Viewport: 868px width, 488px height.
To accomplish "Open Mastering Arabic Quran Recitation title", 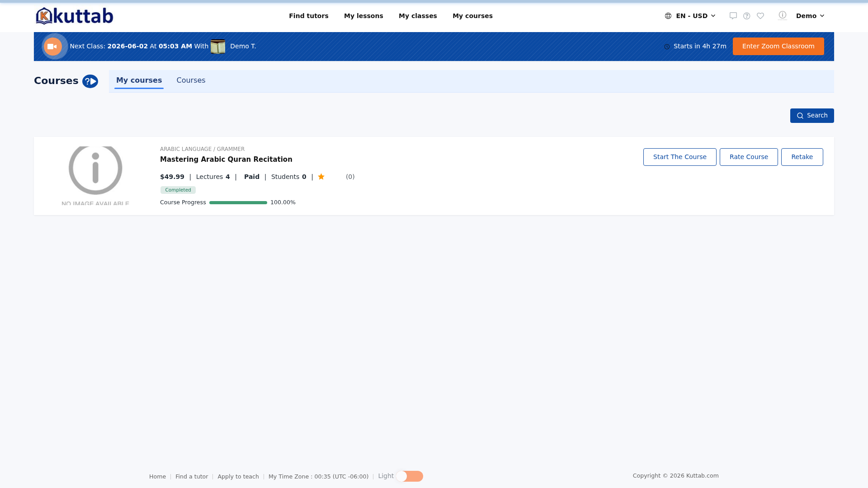I will [x=226, y=160].
